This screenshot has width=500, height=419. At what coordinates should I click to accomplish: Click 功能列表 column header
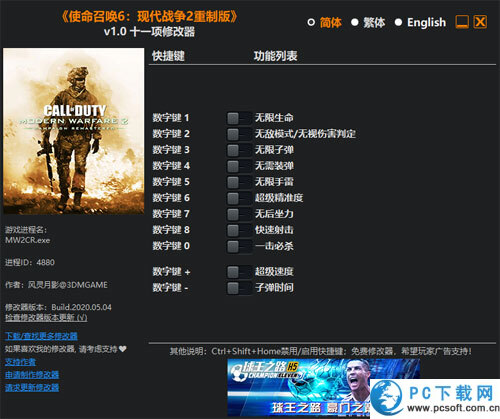click(x=275, y=56)
